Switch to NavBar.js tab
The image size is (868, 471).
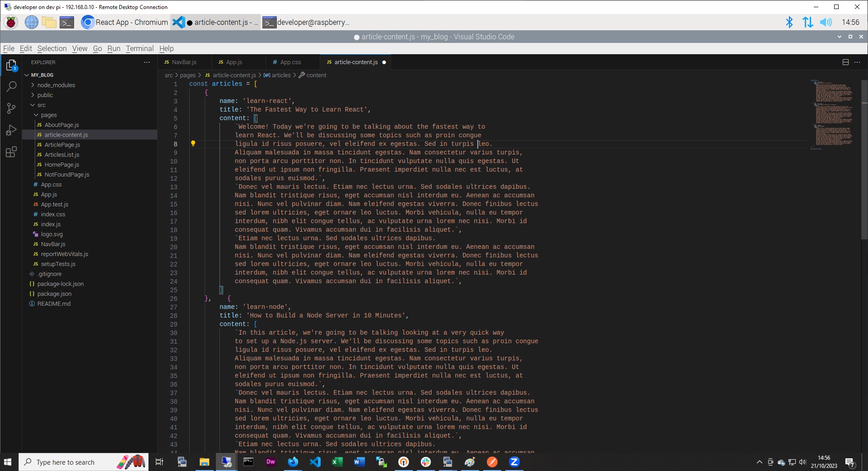184,62
